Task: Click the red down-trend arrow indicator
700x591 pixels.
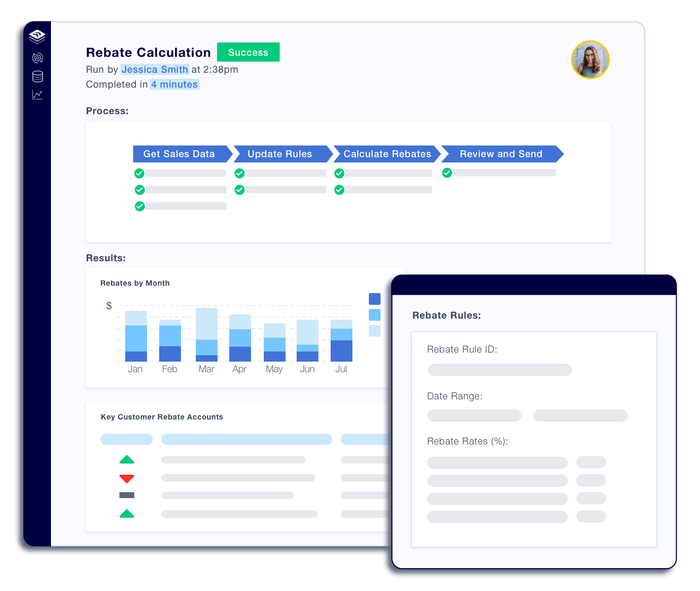Action: [127, 478]
